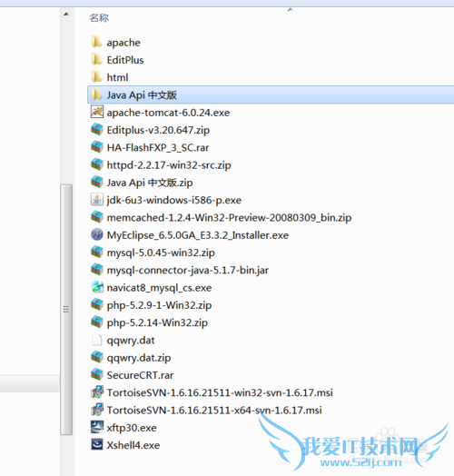The width and height of the screenshot is (454, 476).
Task: Select the file name Editplus-v3.20.647.zip
Action: click(x=158, y=130)
